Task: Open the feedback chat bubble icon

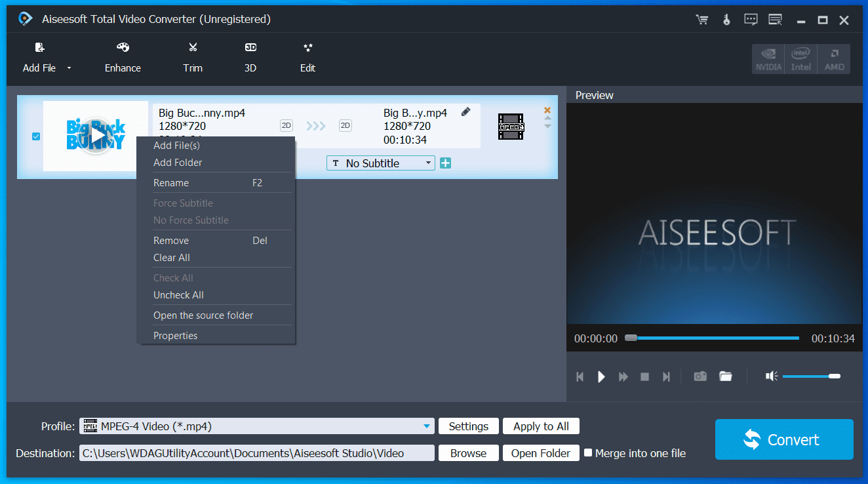Action: coord(751,20)
